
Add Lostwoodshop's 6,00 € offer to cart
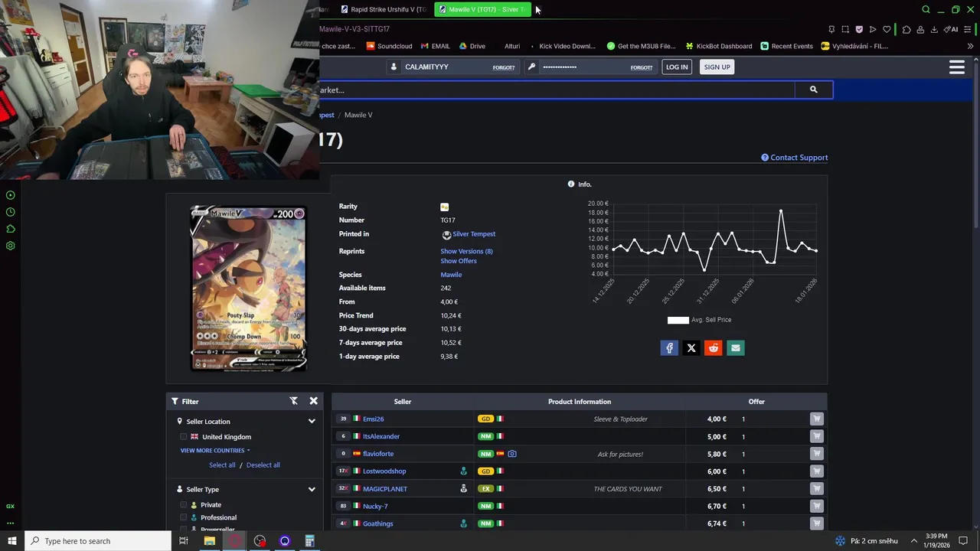pos(817,471)
